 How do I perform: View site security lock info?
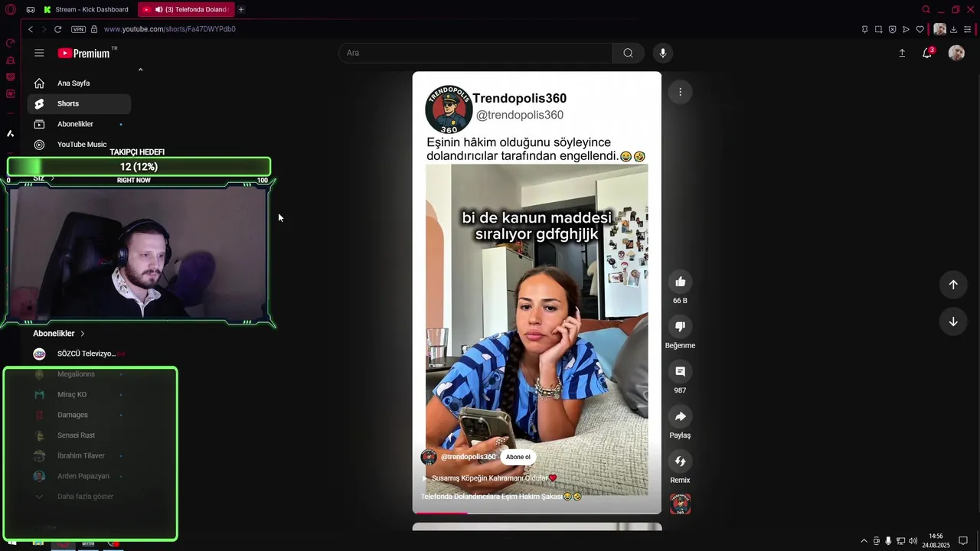94,29
